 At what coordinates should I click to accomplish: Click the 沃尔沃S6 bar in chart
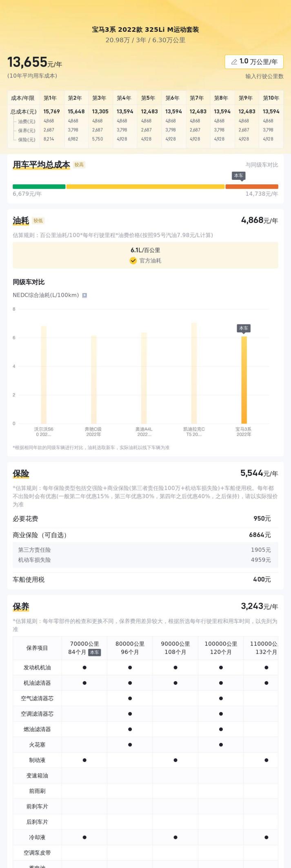[x=44, y=375]
